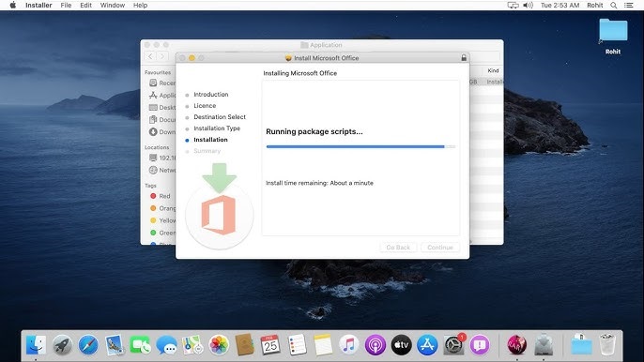The width and height of the screenshot is (644, 362).
Task: Open Apple TV from the Dock
Action: [401, 345]
